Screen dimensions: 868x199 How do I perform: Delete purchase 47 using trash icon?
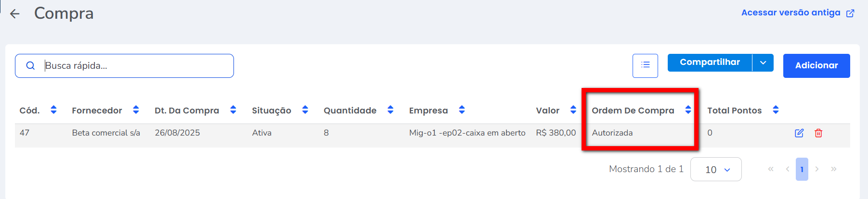coord(818,133)
